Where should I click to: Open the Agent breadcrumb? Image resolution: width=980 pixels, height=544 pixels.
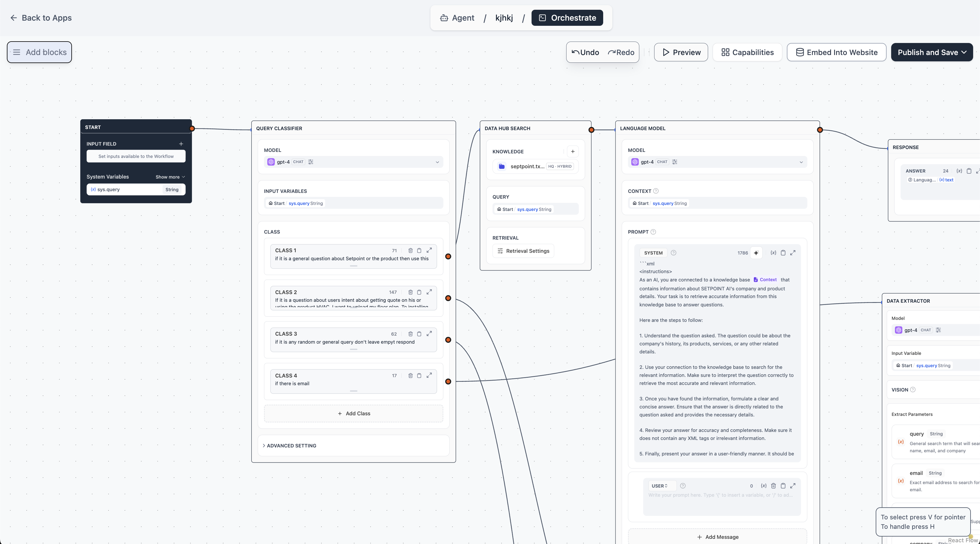(x=457, y=18)
